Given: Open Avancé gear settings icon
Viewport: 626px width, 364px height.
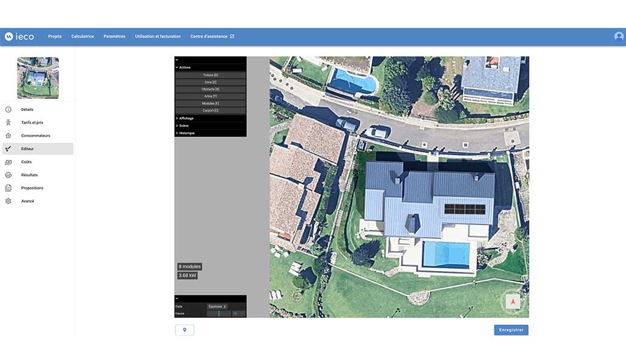Looking at the screenshot, I should (x=8, y=201).
